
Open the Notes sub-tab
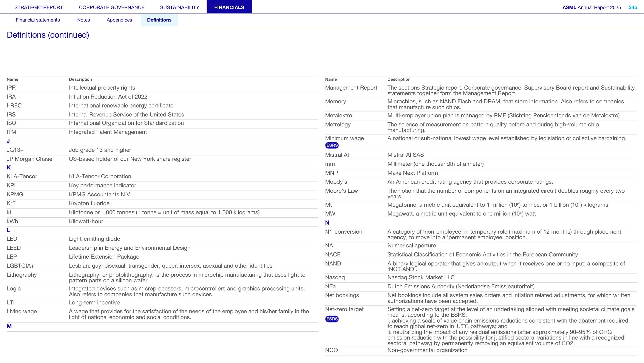point(83,20)
